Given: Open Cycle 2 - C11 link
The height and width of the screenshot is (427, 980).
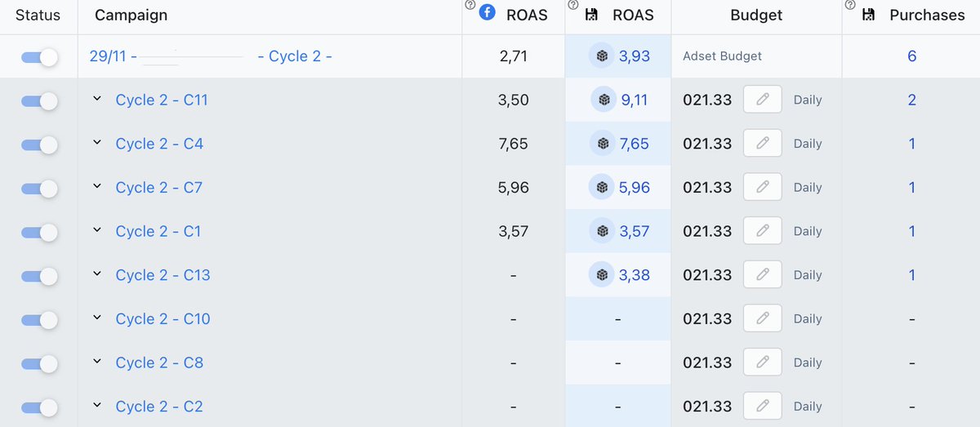Looking at the screenshot, I should [162, 100].
